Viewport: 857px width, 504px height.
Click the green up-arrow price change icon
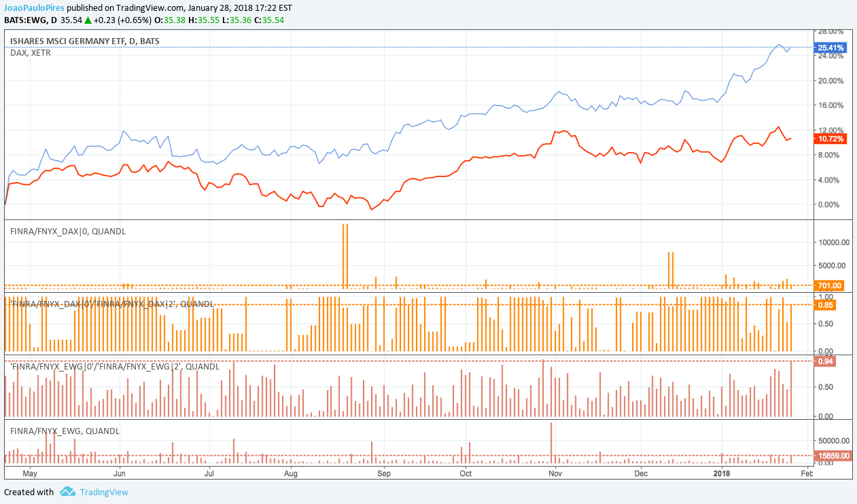[x=88, y=20]
